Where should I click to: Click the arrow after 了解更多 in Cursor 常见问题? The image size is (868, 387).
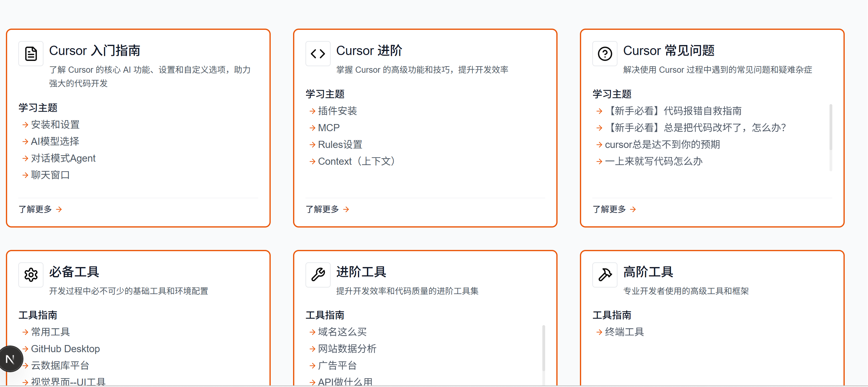[x=633, y=210]
